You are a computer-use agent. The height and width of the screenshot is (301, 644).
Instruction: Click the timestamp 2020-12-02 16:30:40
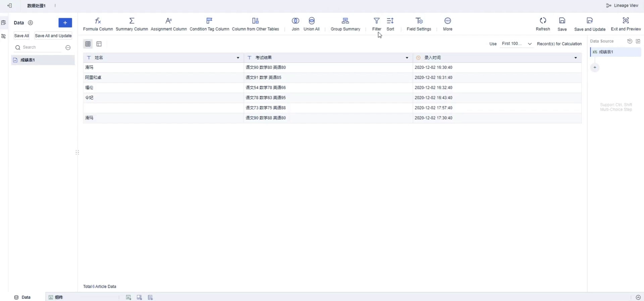coord(433,67)
